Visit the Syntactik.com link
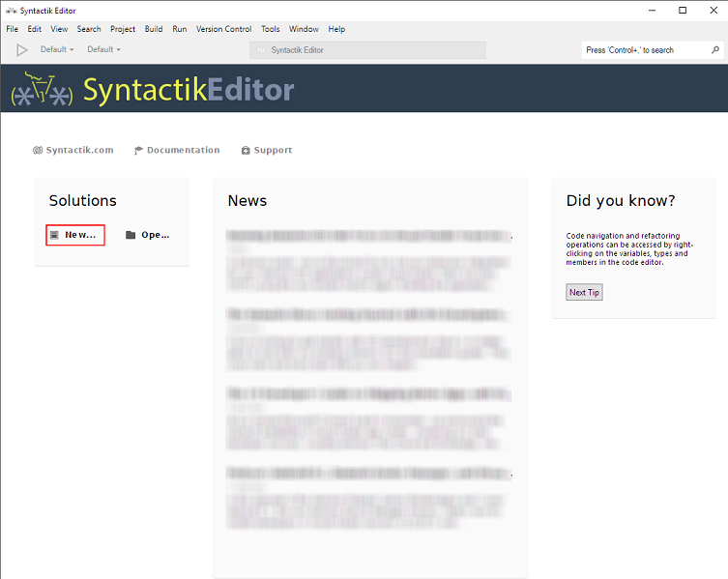 (x=79, y=151)
